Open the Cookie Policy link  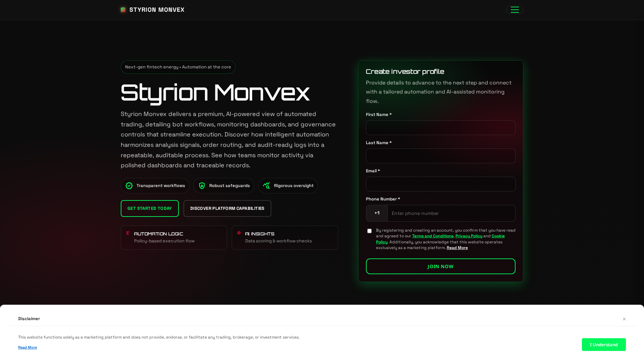coord(498,236)
